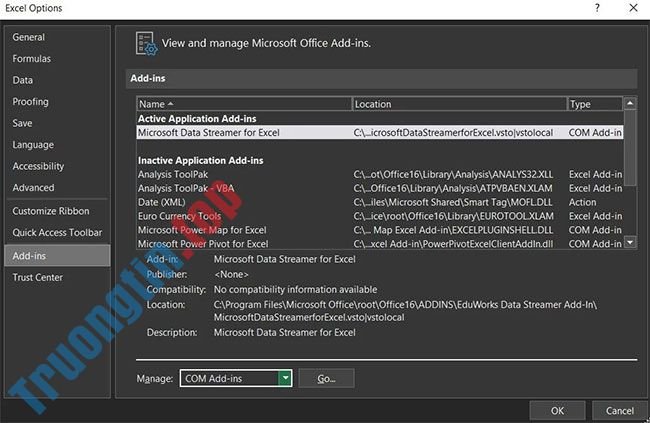
Task: Select Microsoft Power Map for Excel row
Action: click(380, 230)
